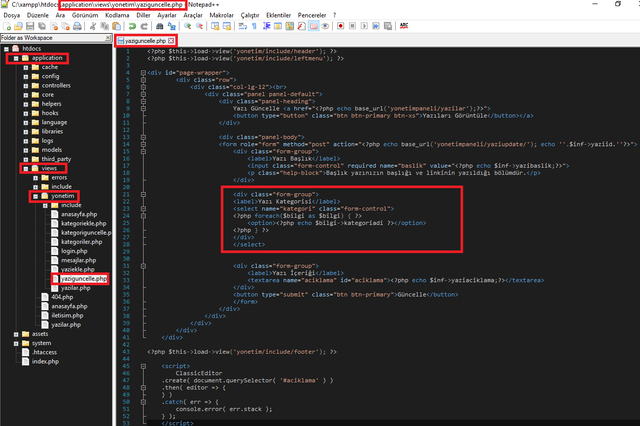This screenshot has width=640, height=426.
Task: Fold the code block at line 4
Action: point(143,73)
